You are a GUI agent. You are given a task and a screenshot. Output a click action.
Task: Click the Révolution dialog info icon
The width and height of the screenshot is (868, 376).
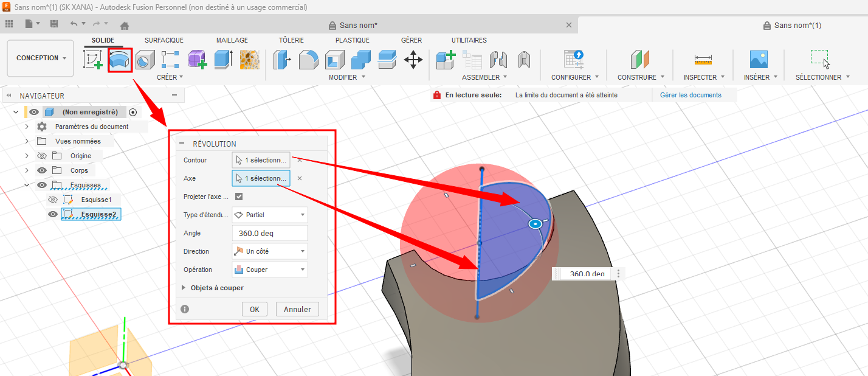pyautogui.click(x=185, y=309)
